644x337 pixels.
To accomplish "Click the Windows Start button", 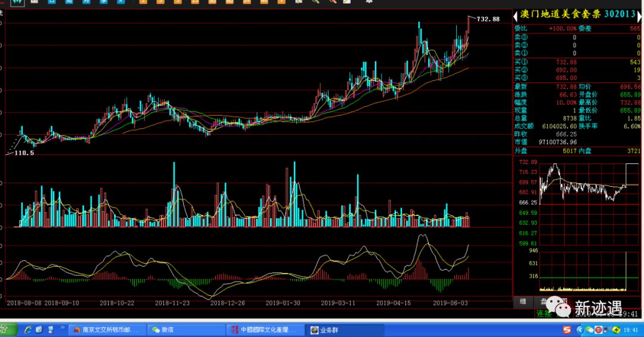I will click(8, 330).
